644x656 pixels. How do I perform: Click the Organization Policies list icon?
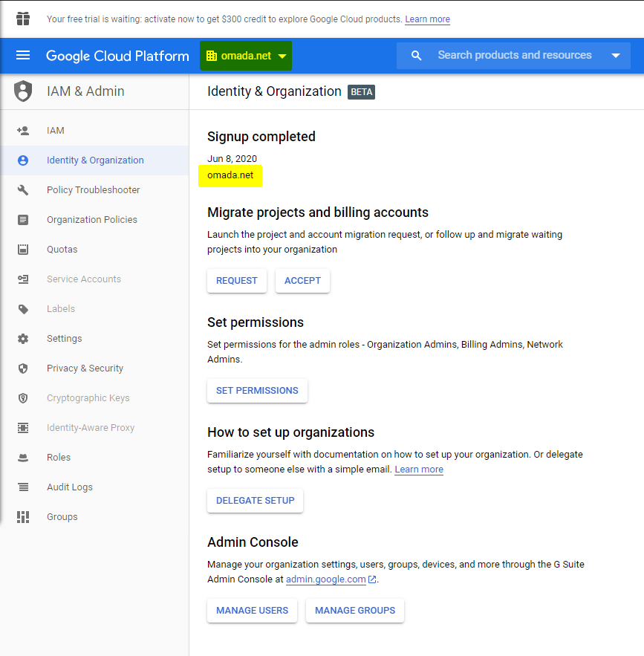pyautogui.click(x=23, y=220)
